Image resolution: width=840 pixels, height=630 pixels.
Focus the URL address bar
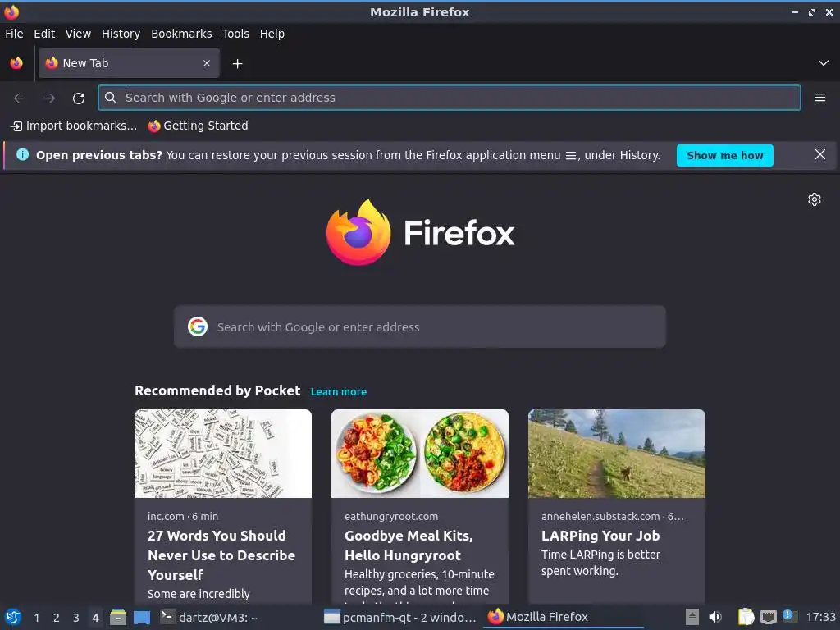(x=449, y=98)
